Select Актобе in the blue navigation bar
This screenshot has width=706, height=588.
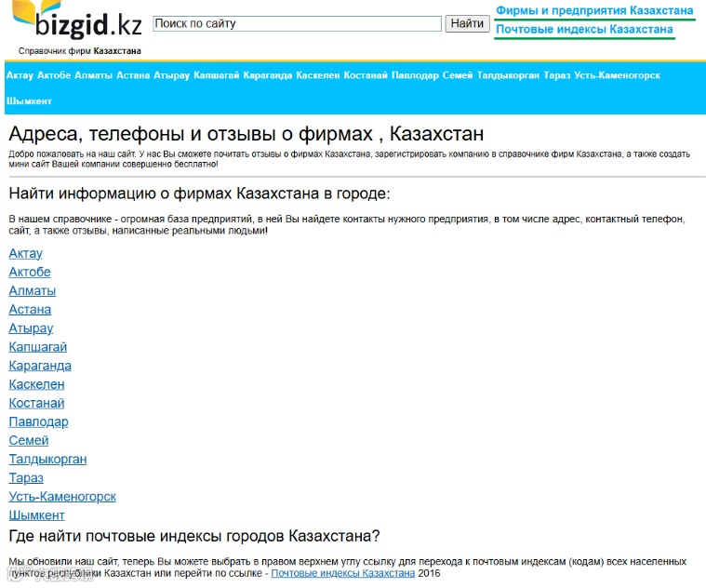[x=54, y=75]
